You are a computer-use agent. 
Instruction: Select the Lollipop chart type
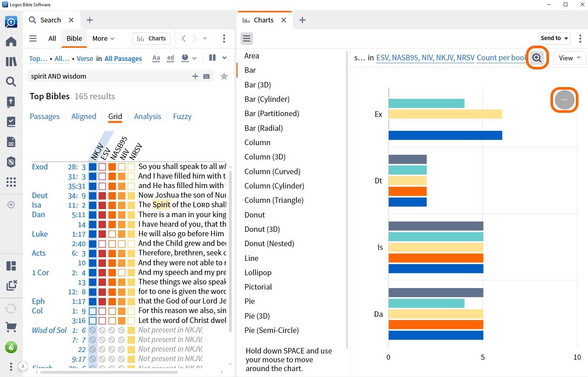[258, 273]
